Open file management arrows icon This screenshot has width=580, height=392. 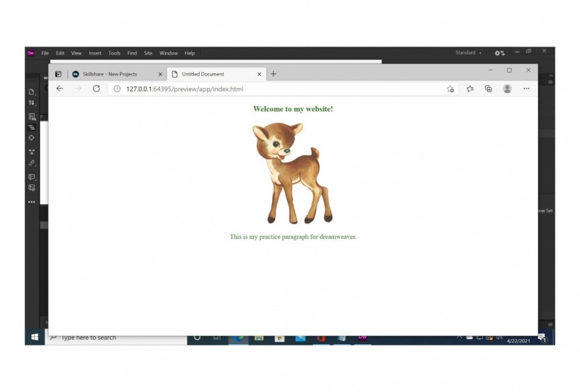coord(32,103)
